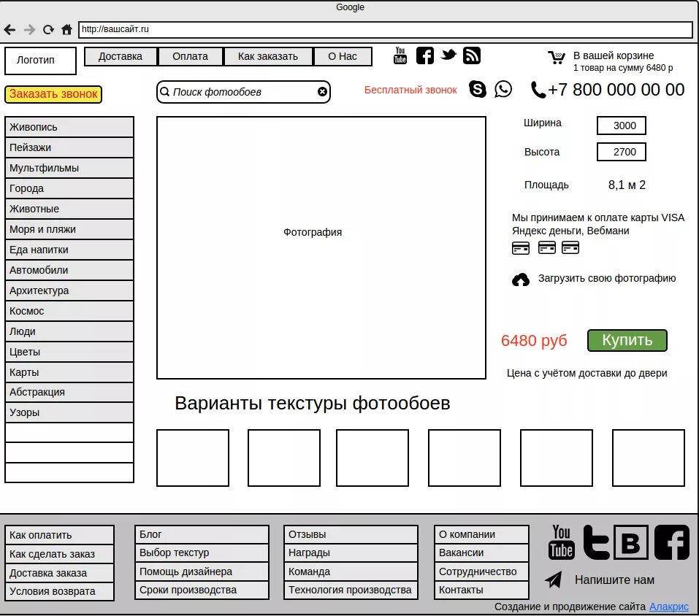Reload the page with refresh icon
The height and width of the screenshot is (616, 699).
(48, 30)
